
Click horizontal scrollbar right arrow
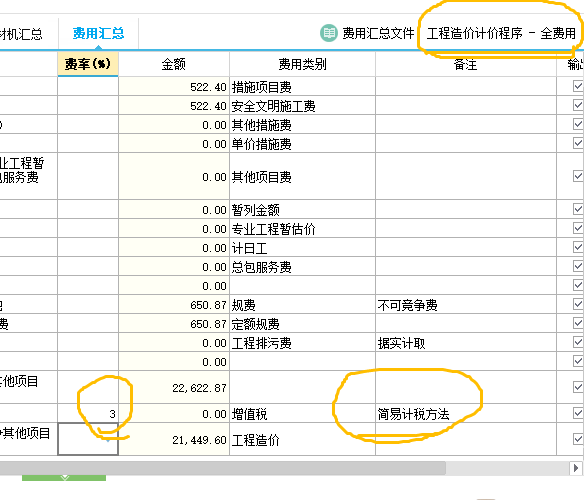pyautogui.click(x=576, y=468)
